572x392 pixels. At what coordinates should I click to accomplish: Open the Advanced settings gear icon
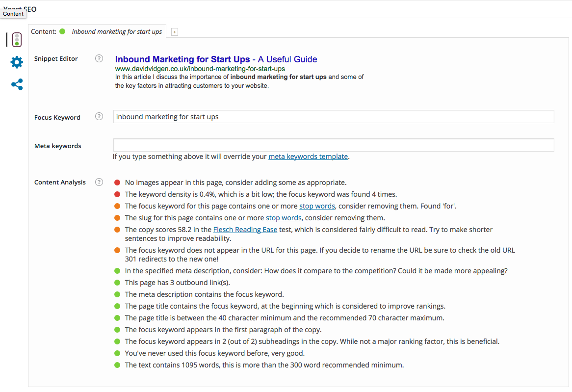pos(17,62)
